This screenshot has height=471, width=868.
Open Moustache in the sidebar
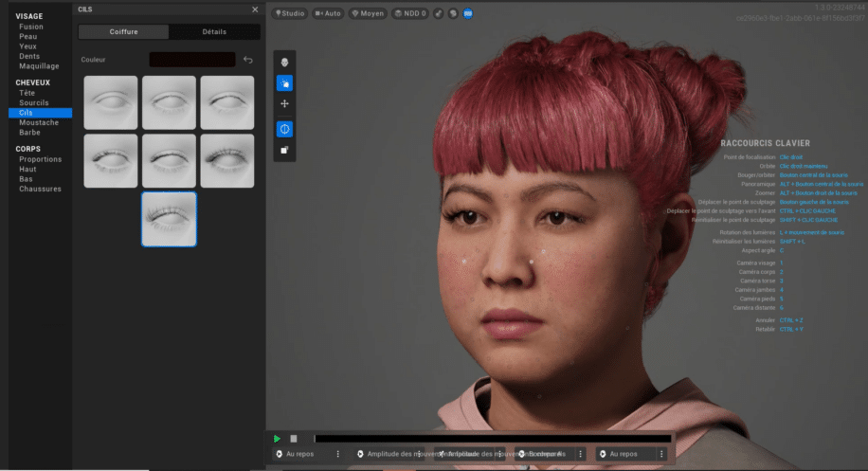point(39,123)
